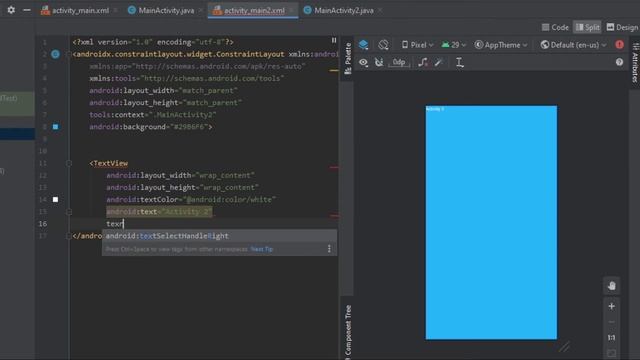Toggle the autoconnect magnet icon

coord(379,62)
